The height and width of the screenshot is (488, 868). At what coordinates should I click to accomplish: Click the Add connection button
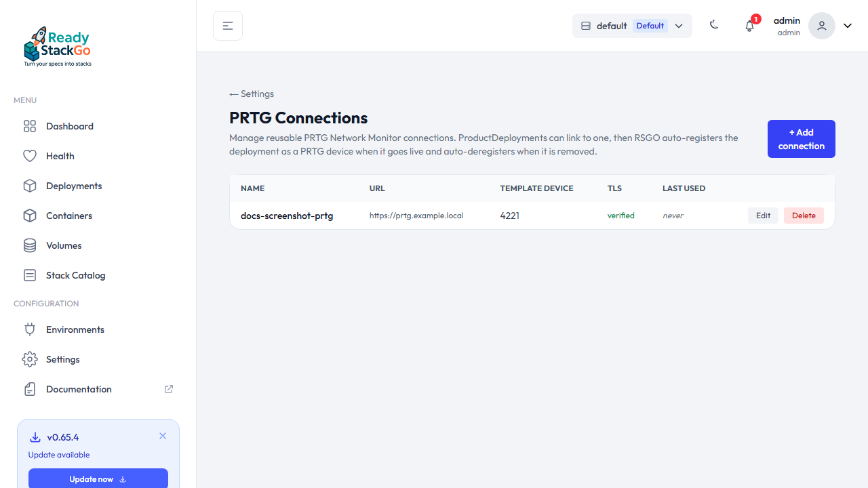[802, 139]
